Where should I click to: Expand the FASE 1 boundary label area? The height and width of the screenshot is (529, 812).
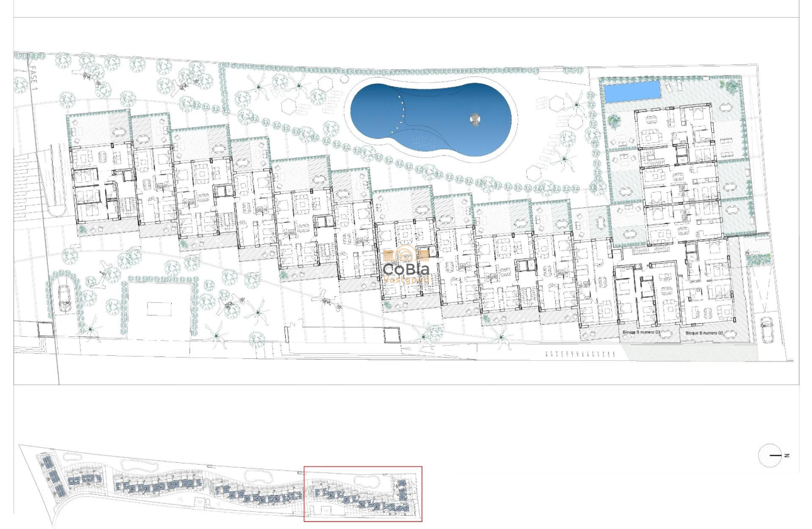(33, 79)
